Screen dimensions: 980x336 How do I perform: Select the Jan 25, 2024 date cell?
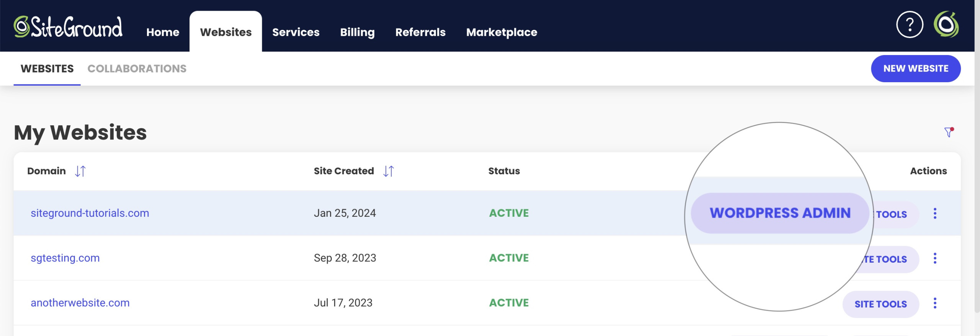(345, 213)
